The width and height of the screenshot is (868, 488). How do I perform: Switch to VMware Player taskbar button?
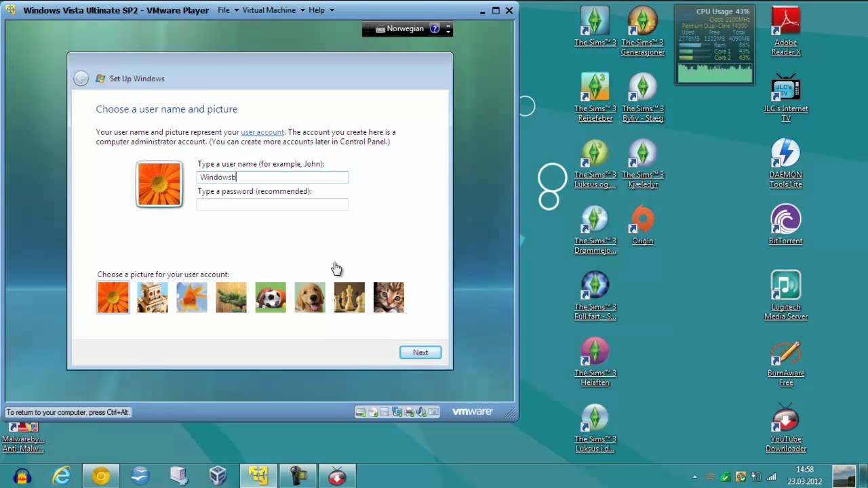tap(258, 476)
